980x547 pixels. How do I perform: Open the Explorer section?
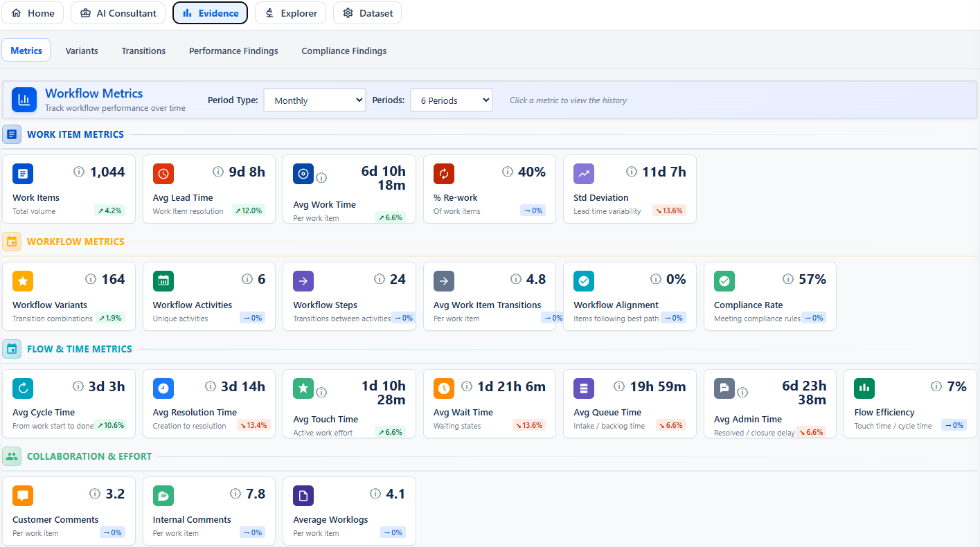pyautogui.click(x=290, y=12)
